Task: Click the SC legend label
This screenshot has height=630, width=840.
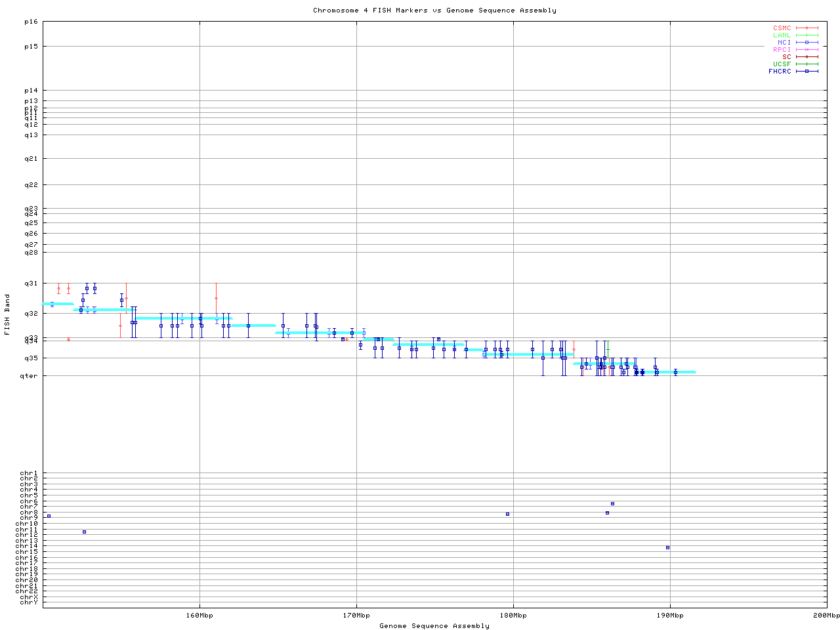Action: click(786, 57)
